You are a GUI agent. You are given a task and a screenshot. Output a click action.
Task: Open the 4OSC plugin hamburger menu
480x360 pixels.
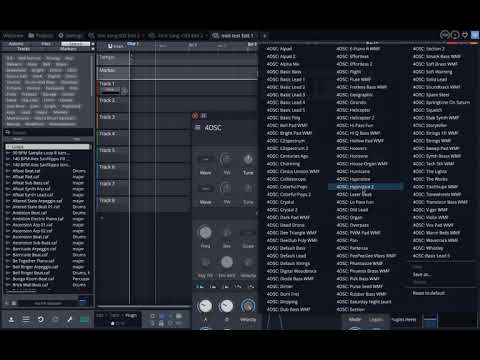click(x=197, y=127)
